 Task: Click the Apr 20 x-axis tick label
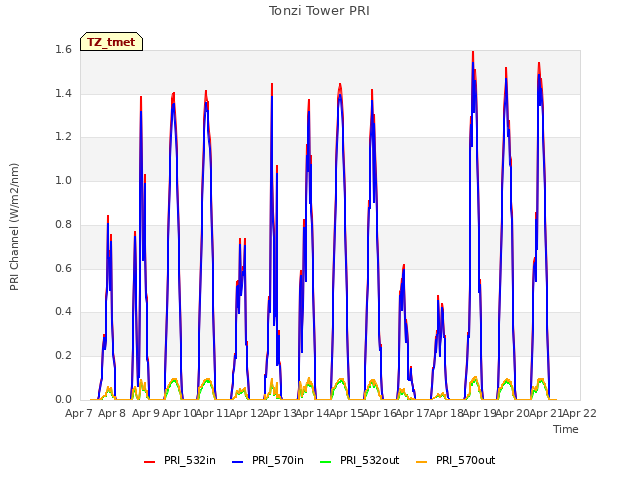tap(512, 413)
